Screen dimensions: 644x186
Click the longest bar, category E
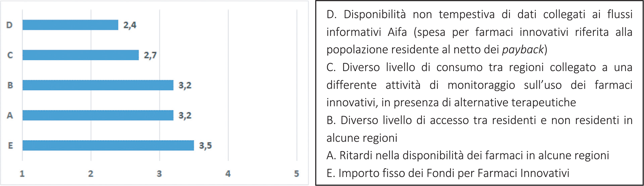coord(108,145)
